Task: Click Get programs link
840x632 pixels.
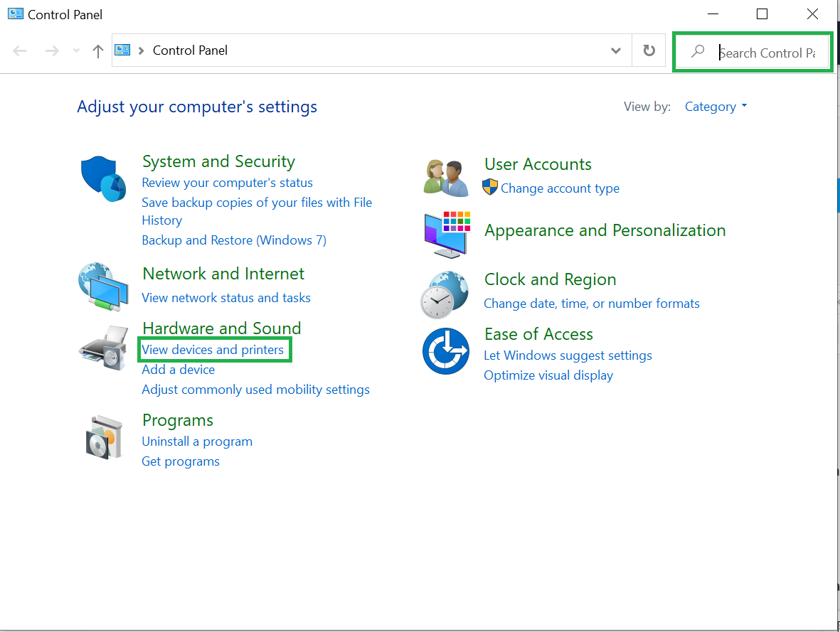Action: [x=181, y=461]
